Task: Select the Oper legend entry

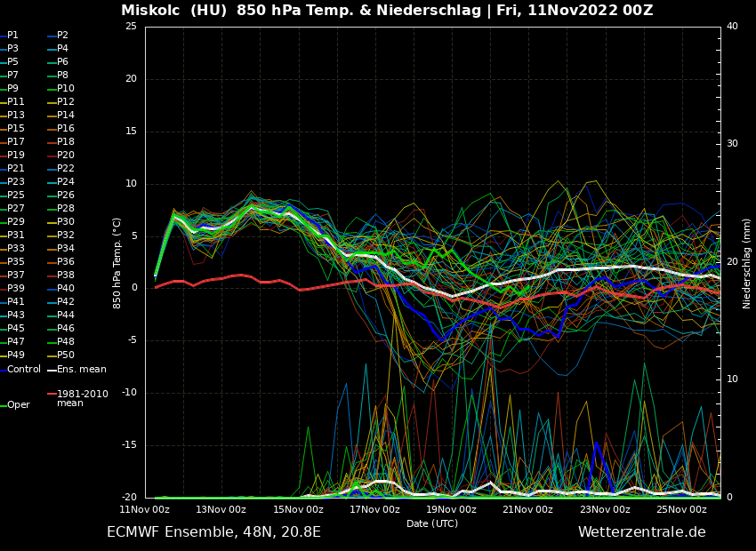Action: click(19, 404)
